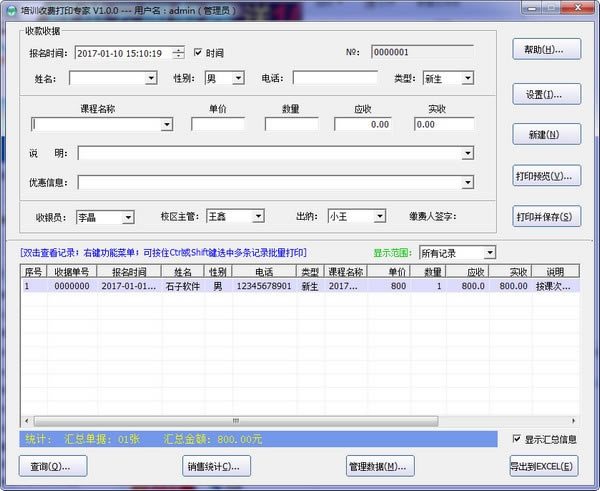Open the 收银员 dropdown showing 李晶

coord(127,216)
